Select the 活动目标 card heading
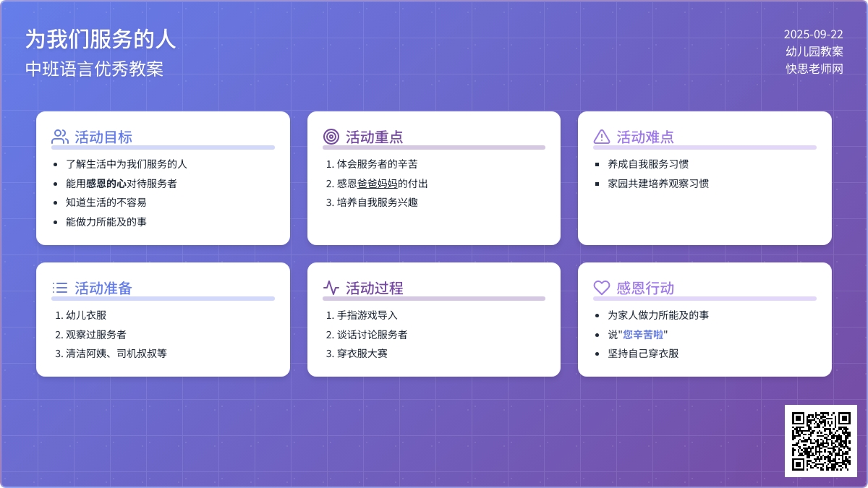868x488 pixels. pyautogui.click(x=103, y=137)
